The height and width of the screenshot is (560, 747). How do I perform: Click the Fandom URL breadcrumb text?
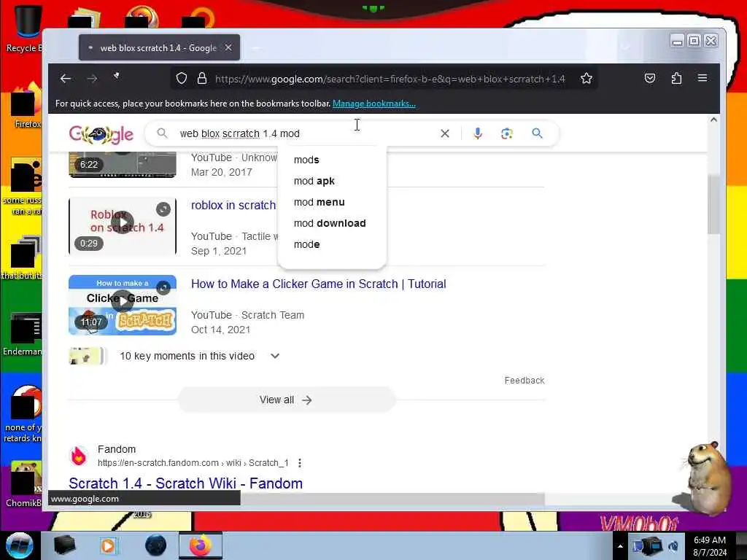tap(193, 463)
